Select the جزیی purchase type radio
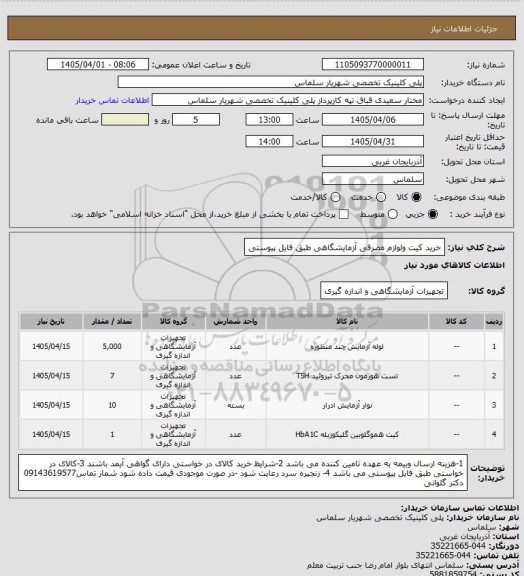The image size is (524, 576). pyautogui.click(x=433, y=214)
